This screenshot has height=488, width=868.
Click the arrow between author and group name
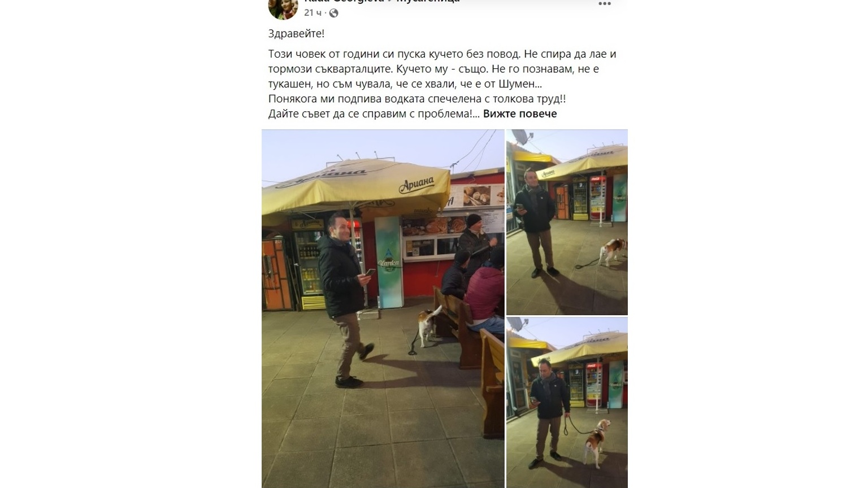click(390, 1)
